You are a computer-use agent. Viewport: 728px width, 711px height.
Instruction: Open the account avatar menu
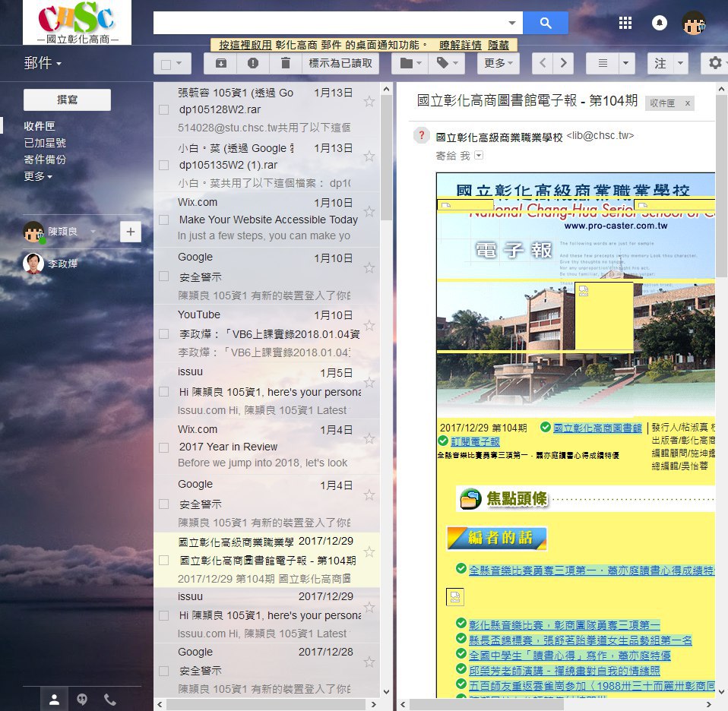click(694, 23)
